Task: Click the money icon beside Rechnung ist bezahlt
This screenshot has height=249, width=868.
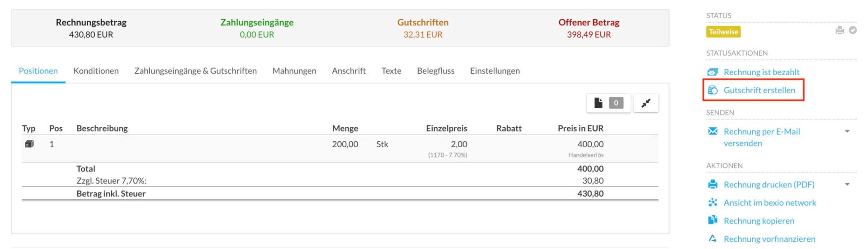Action: coord(712,72)
